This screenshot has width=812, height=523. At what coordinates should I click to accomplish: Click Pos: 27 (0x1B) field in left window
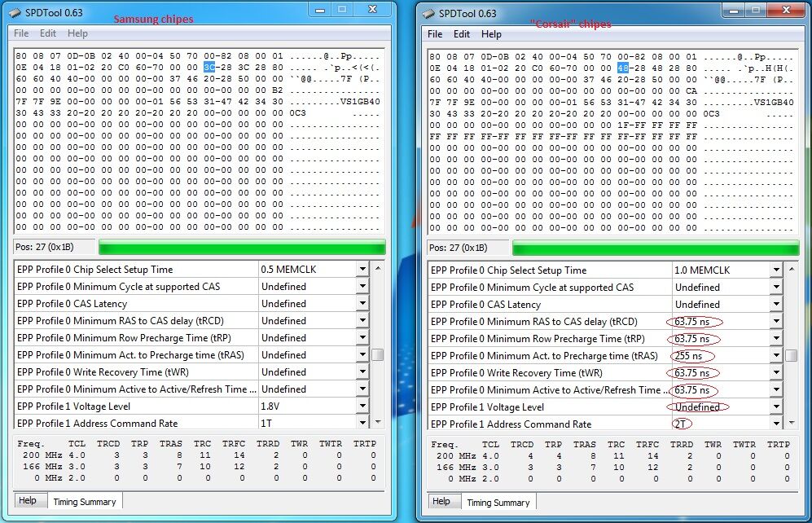click(x=55, y=247)
